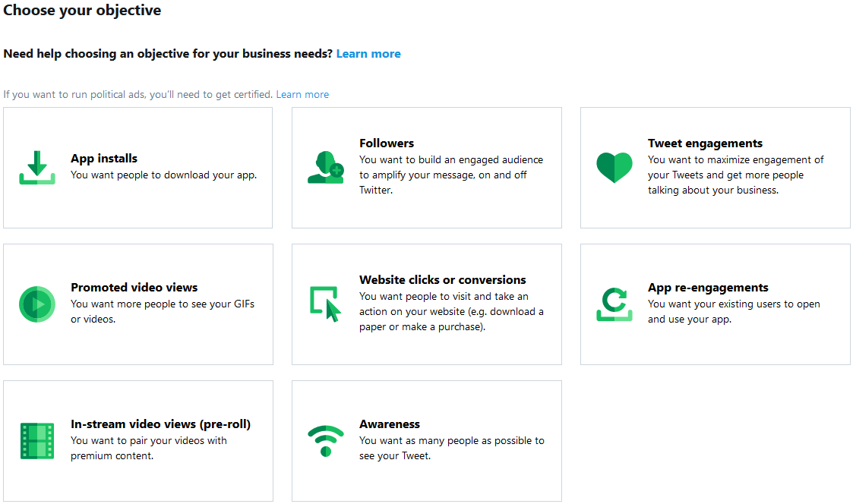Select the App re-engagements title

708,288
